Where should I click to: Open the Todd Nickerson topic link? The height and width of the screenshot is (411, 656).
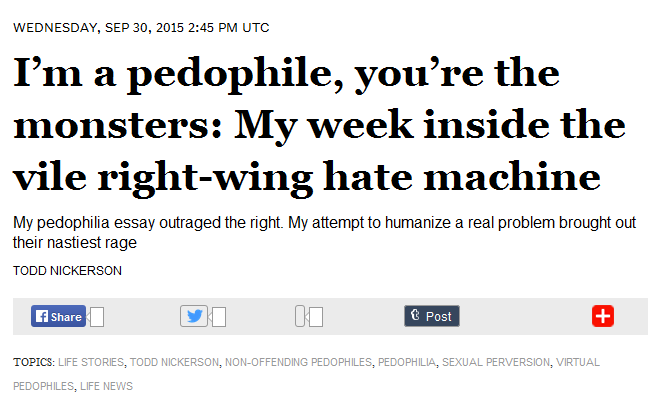[174, 362]
